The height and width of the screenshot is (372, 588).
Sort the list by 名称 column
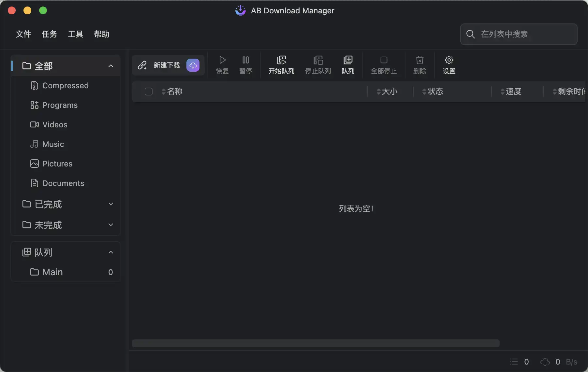172,92
